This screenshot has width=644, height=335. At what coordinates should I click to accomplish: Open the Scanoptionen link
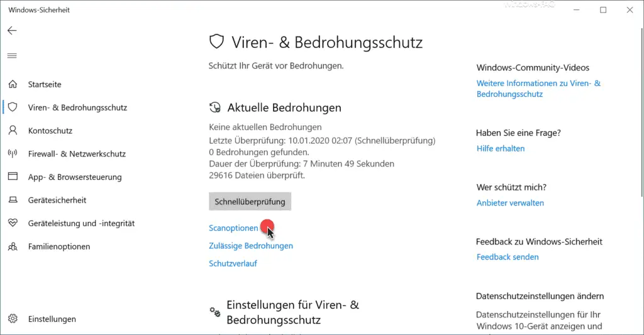click(233, 228)
